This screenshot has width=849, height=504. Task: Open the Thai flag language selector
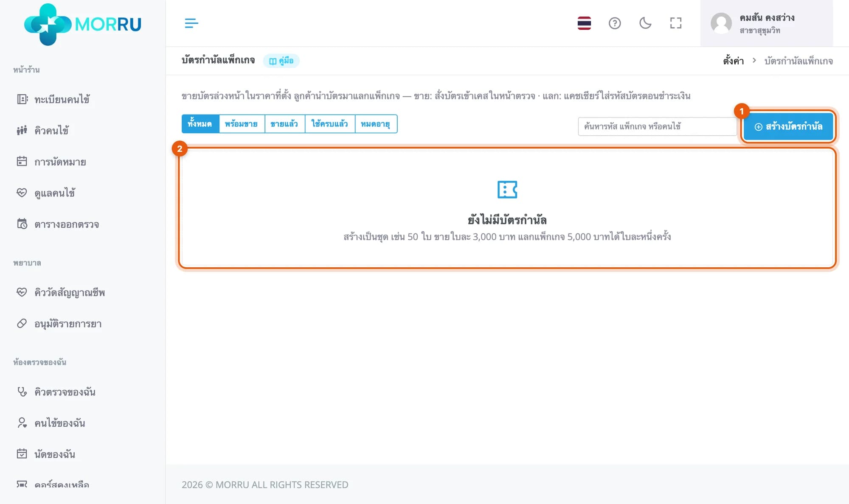tap(584, 23)
